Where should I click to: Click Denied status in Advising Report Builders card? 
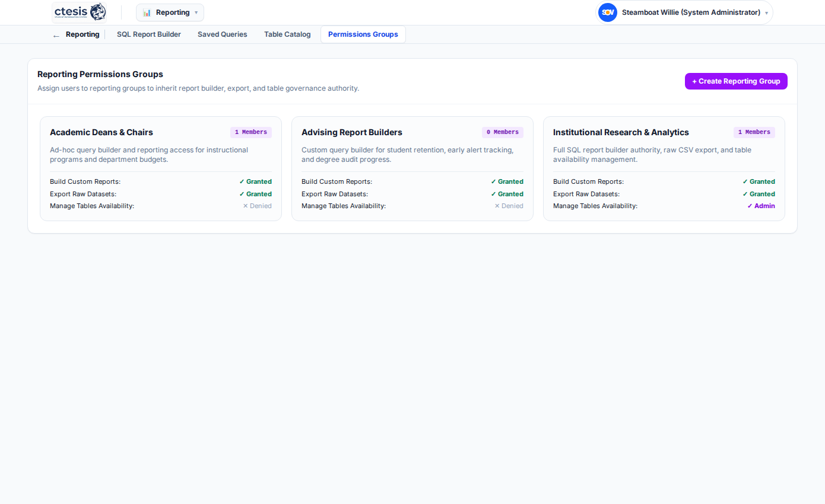click(x=509, y=206)
